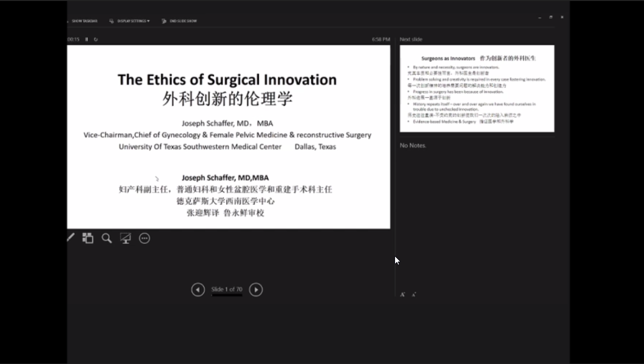This screenshot has width=644, height=364.
Task: Toggle black or unblack slide show
Action: click(125, 238)
